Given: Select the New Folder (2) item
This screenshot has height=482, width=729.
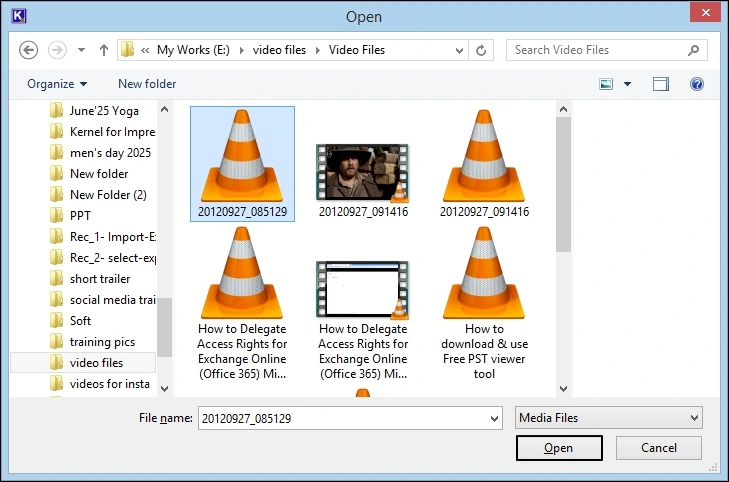Looking at the screenshot, I should 108,195.
